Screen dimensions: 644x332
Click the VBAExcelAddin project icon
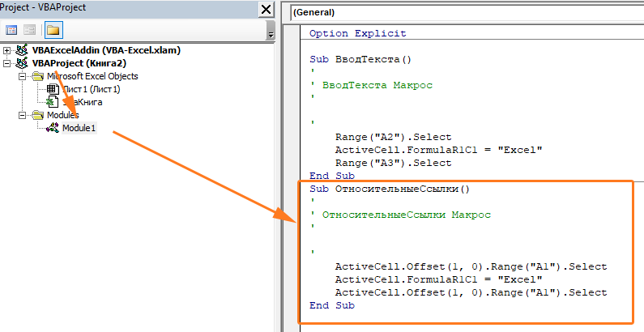pos(22,50)
